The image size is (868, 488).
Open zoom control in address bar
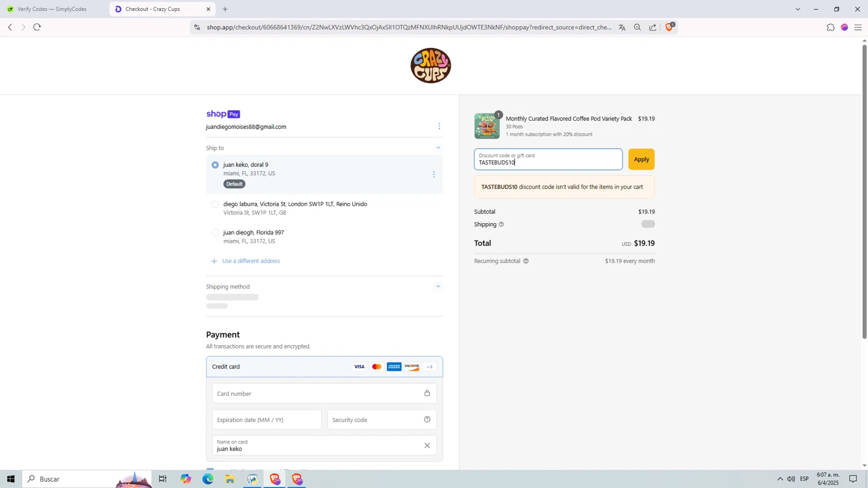tap(637, 27)
